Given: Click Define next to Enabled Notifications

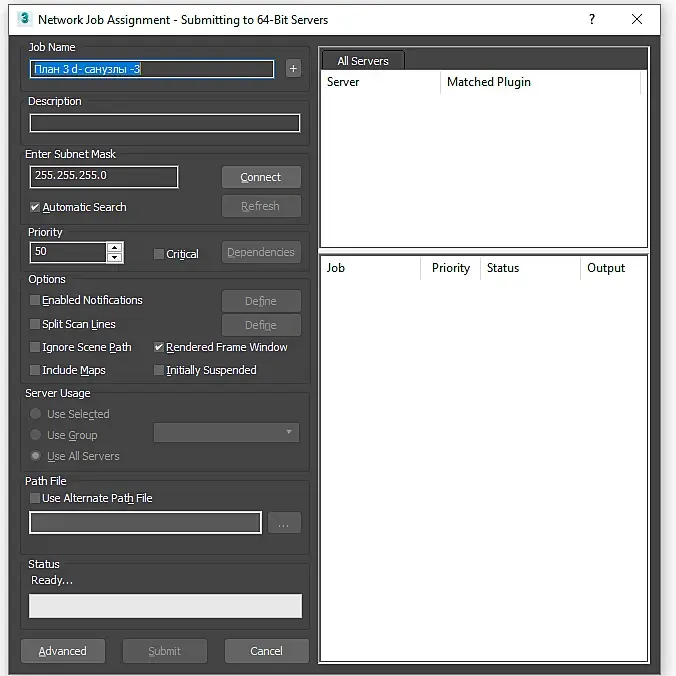Looking at the screenshot, I should [x=261, y=301].
